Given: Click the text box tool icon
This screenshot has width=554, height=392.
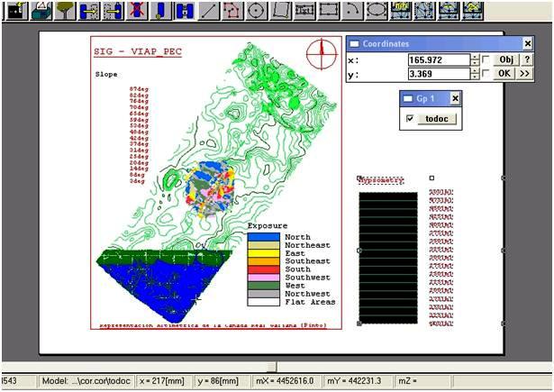Looking at the screenshot, I should coord(304,11).
